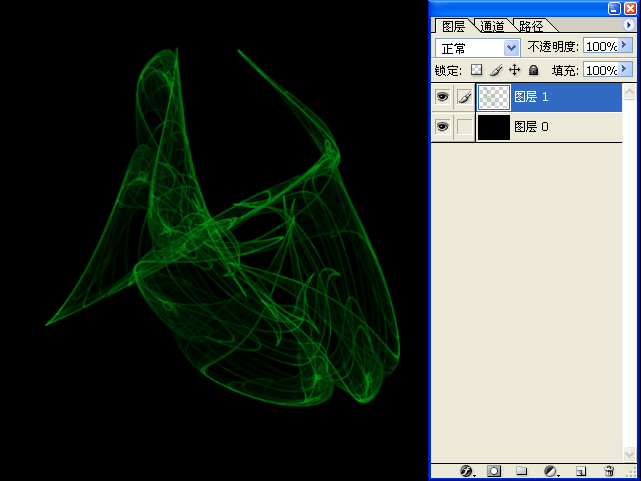Create a new layer group folder
This screenshot has height=481, width=641.
521,471
